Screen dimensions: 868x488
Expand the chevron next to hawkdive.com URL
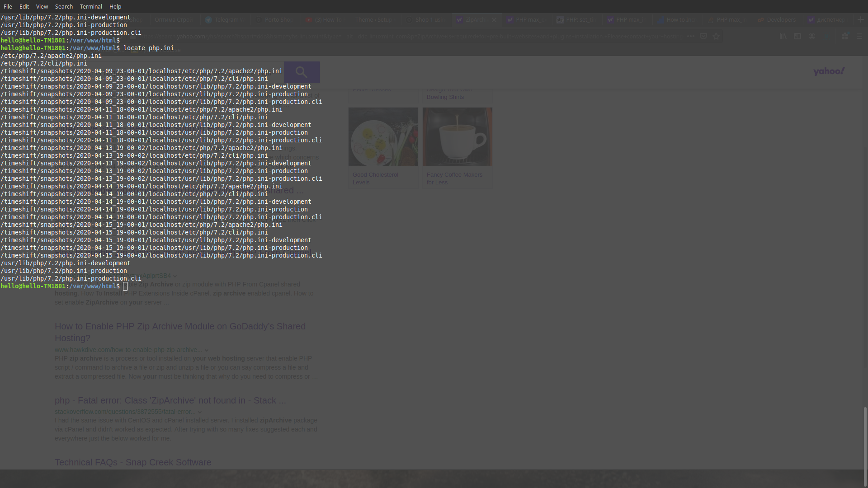coord(207,350)
